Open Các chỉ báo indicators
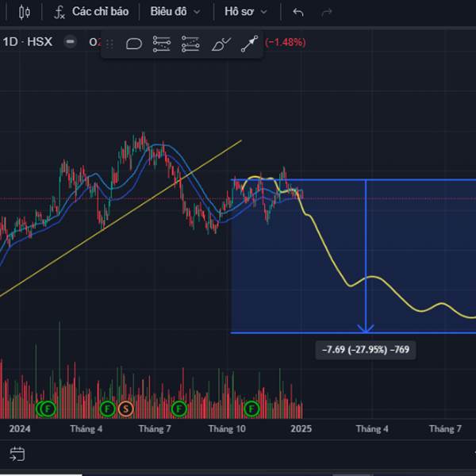 click(91, 12)
